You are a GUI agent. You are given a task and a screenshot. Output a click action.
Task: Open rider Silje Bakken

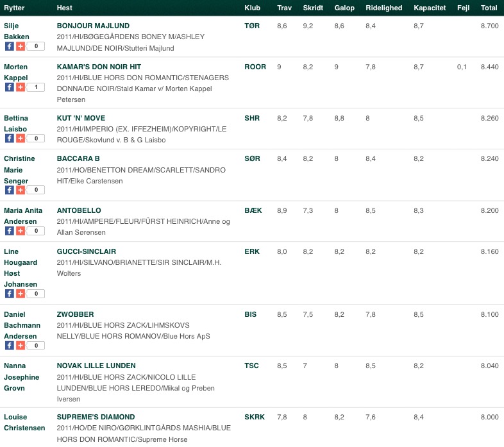17,31
